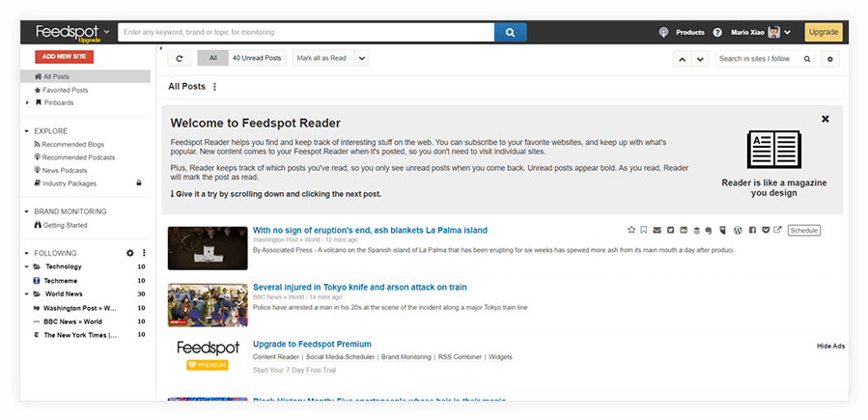
Task: Open the Feedspot logo dropdown arrow
Action: pos(107,32)
